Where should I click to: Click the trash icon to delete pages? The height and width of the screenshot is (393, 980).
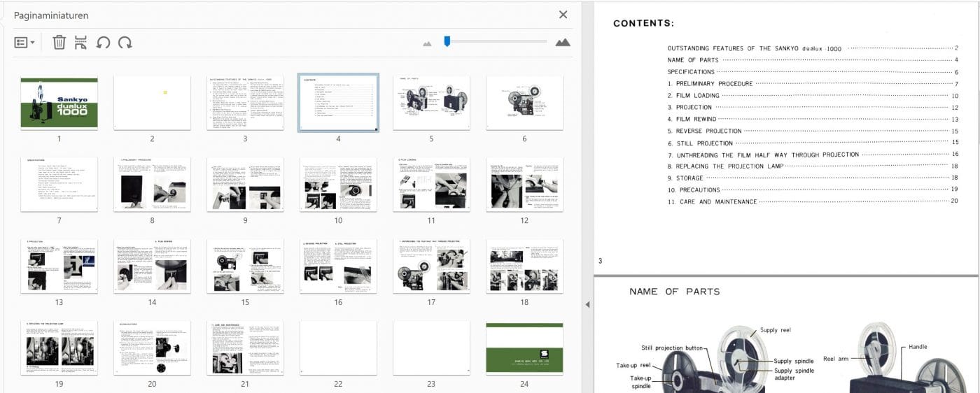point(59,43)
